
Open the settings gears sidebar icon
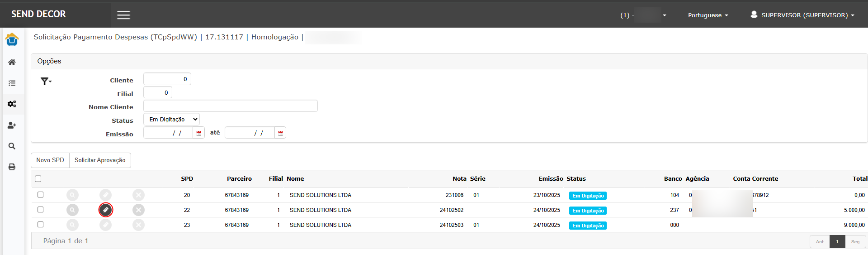(x=12, y=104)
